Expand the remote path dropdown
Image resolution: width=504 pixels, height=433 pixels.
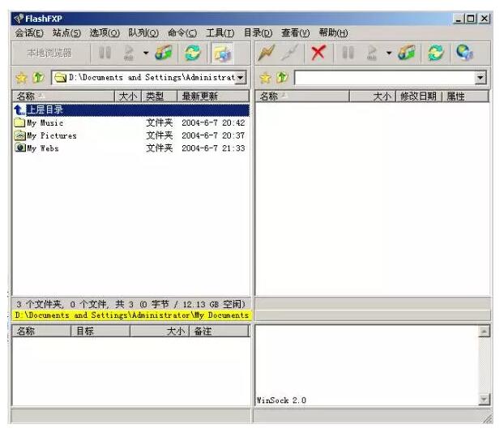(x=481, y=78)
